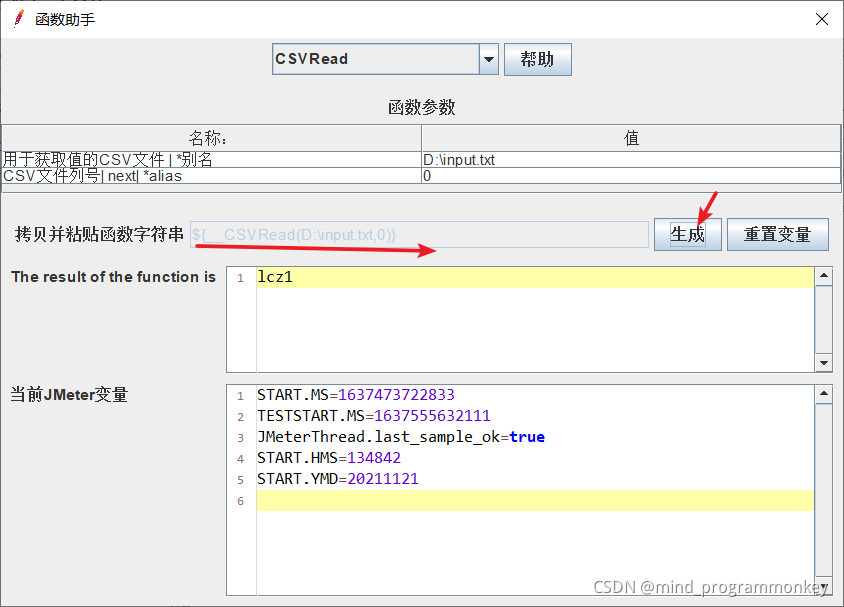This screenshot has height=607, width=844.
Task: Click the START.HMS=134842 line
Action: [x=329, y=458]
